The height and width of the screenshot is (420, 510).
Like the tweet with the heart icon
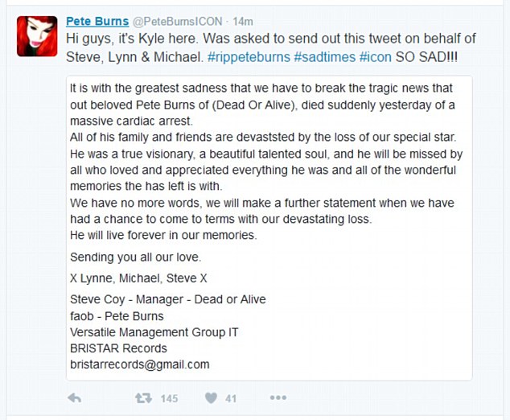point(212,397)
